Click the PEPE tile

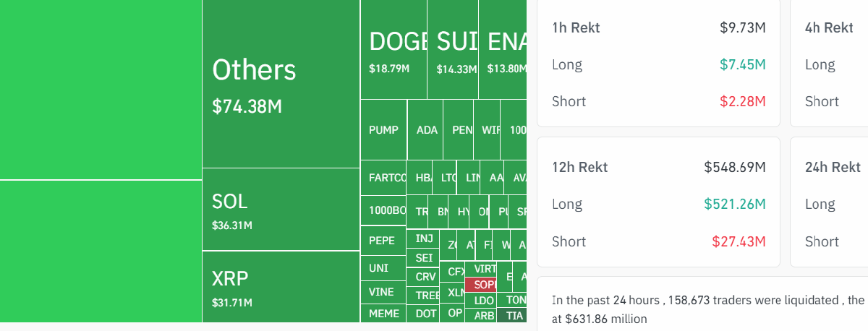click(x=383, y=241)
